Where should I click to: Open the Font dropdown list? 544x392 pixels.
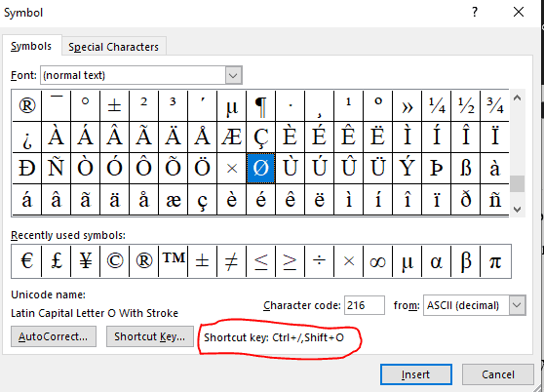[x=233, y=75]
